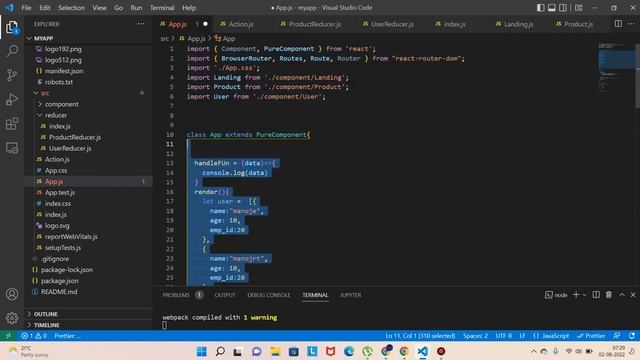Open the Source Control view
The height and width of the screenshot is (360, 640).
(12, 75)
